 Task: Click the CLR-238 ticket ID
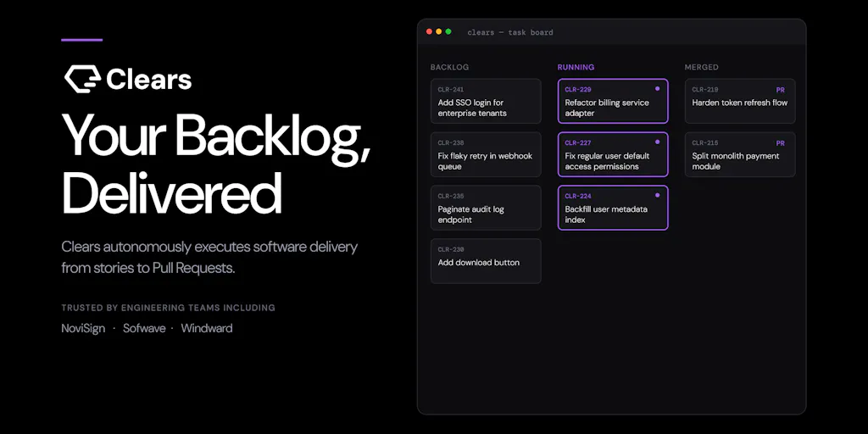click(451, 142)
